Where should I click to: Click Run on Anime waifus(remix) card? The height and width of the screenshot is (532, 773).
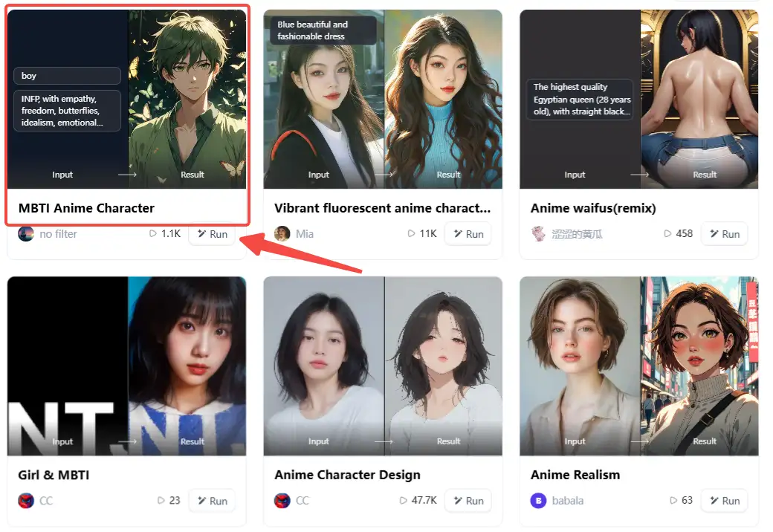click(724, 234)
